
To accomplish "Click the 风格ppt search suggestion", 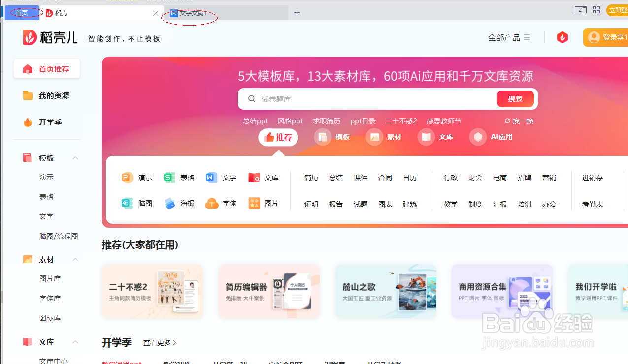I will click(x=290, y=121).
